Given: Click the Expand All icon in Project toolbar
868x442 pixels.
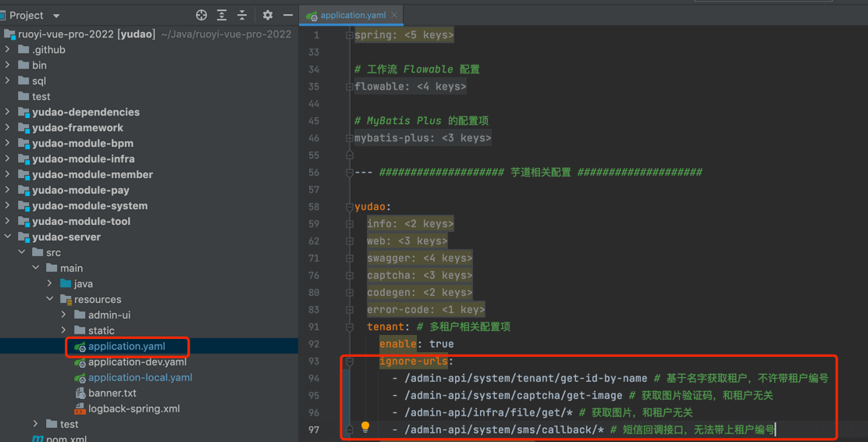Looking at the screenshot, I should tap(222, 15).
